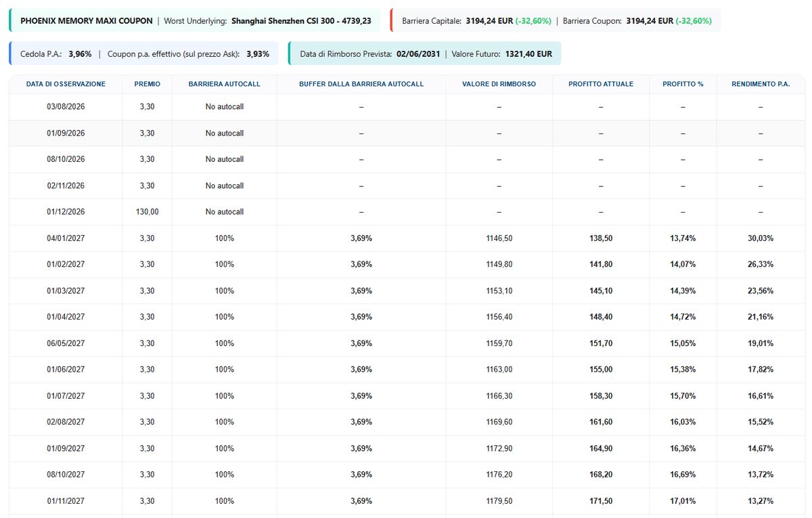Click redemption value 1172,90
This screenshot has width=812, height=518.
click(499, 448)
